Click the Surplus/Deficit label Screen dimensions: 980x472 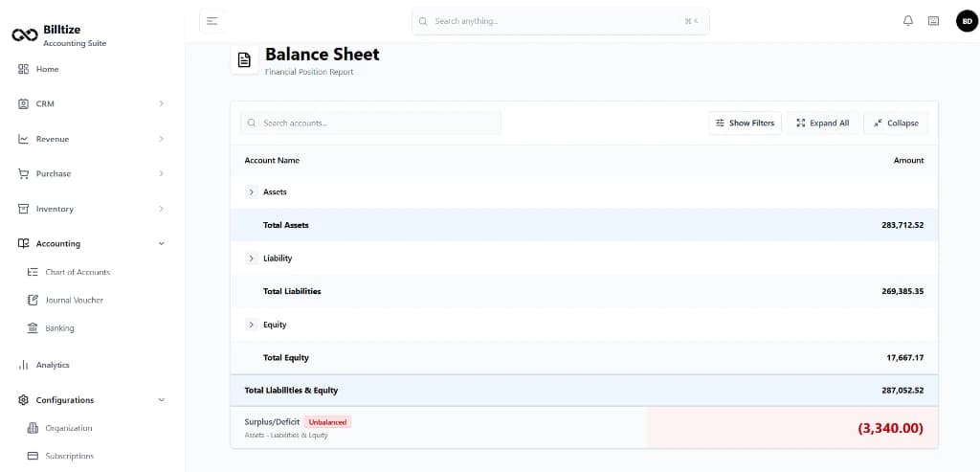tap(272, 422)
